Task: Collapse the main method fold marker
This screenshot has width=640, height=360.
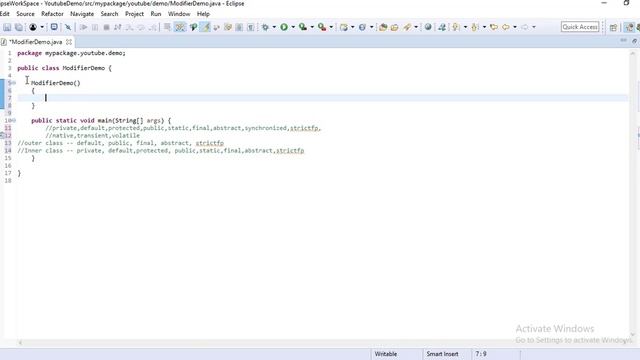Action: tap(14, 120)
